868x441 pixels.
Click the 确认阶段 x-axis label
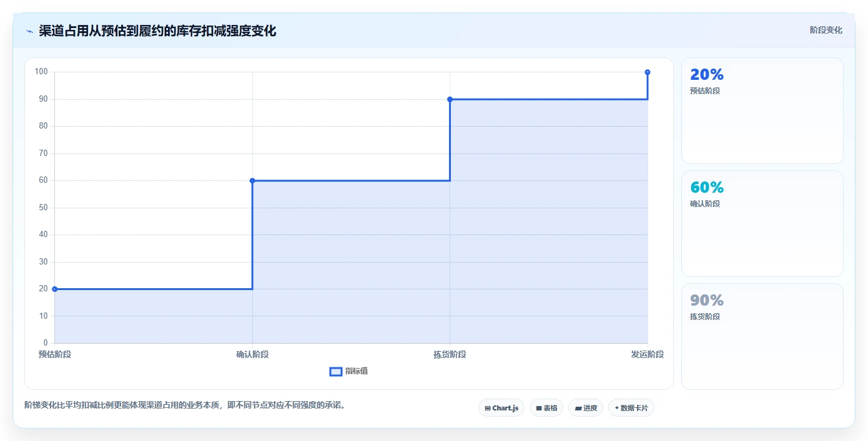tap(252, 354)
